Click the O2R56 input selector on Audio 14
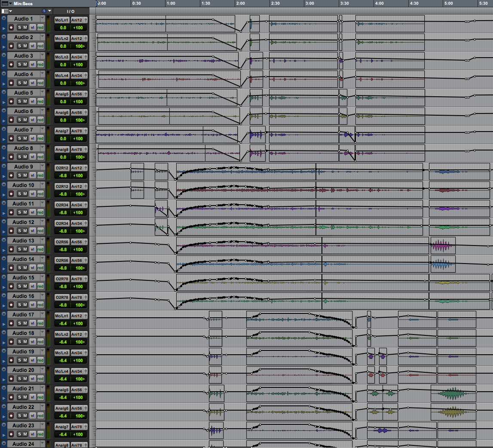Viewport: 493px width, 448px height. pyautogui.click(x=61, y=260)
